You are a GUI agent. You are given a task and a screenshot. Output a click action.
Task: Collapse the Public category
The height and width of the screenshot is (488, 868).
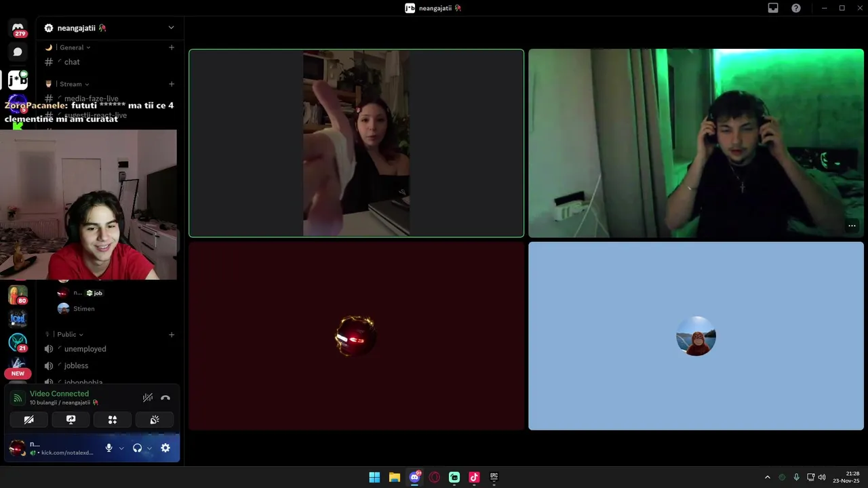click(x=71, y=334)
